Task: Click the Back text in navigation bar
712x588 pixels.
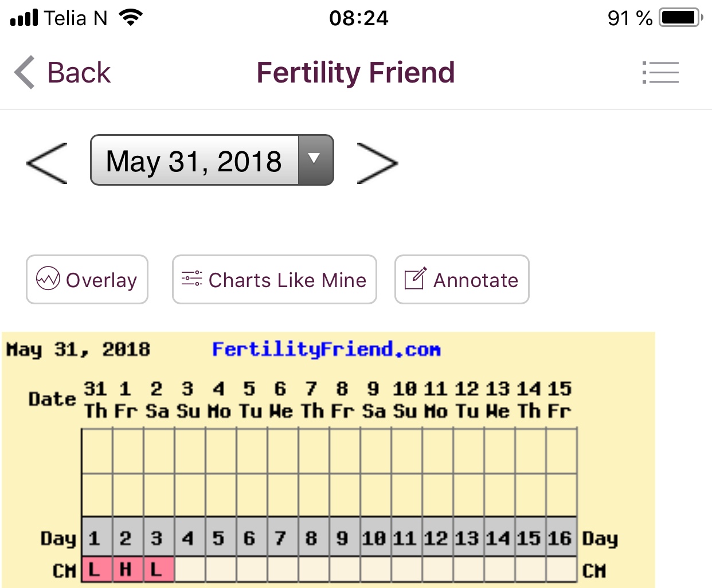Action: [79, 73]
